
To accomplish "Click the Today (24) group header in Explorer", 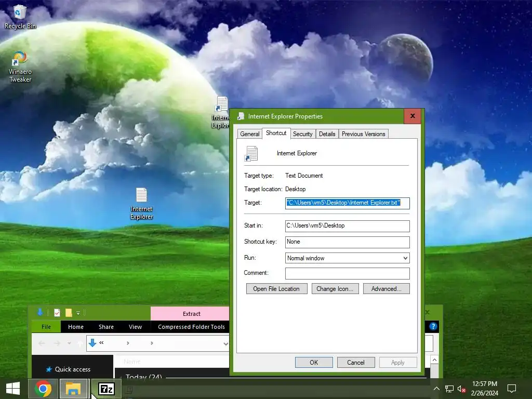I will click(x=144, y=376).
